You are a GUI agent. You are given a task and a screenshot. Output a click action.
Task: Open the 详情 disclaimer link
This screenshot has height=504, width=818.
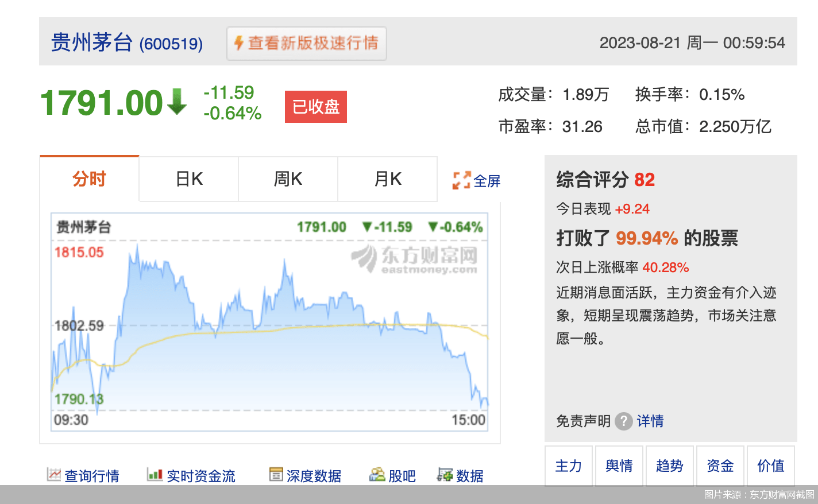coord(650,421)
